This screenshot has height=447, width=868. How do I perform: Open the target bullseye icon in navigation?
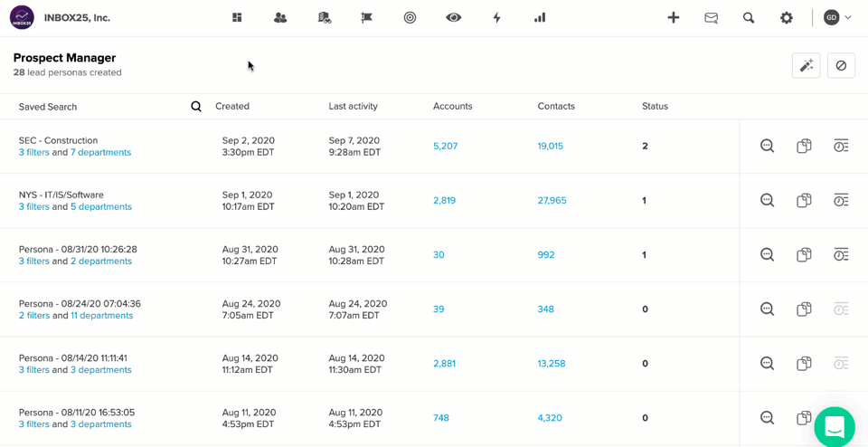(410, 18)
